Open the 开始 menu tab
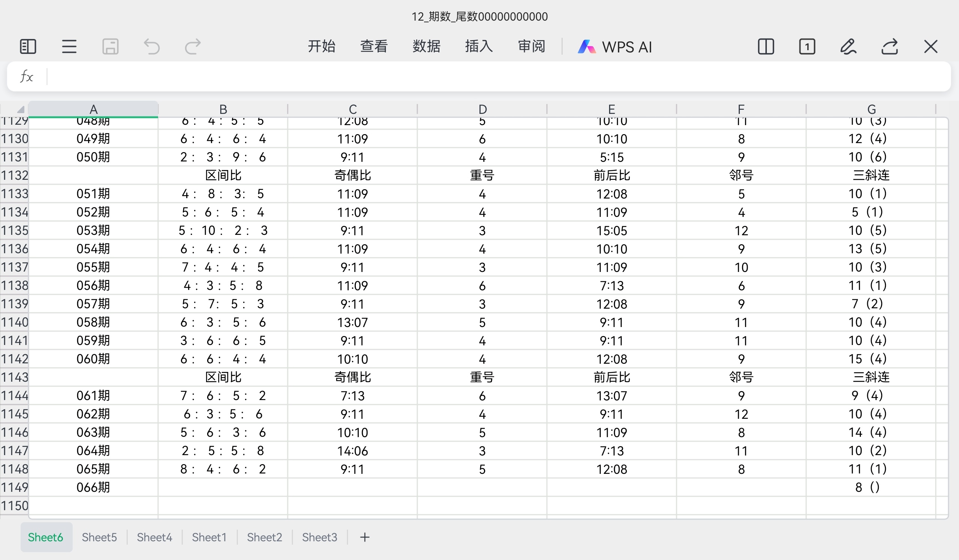Image resolution: width=959 pixels, height=560 pixels. point(321,46)
